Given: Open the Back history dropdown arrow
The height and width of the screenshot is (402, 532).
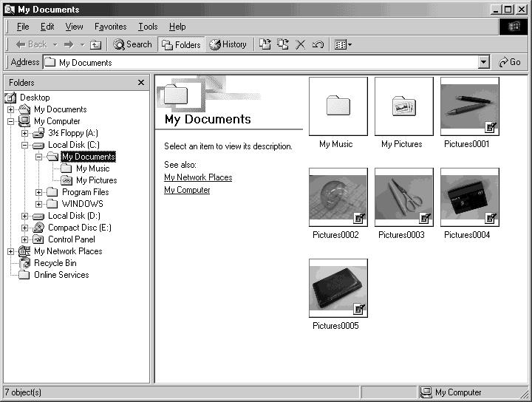Looking at the screenshot, I should point(55,44).
